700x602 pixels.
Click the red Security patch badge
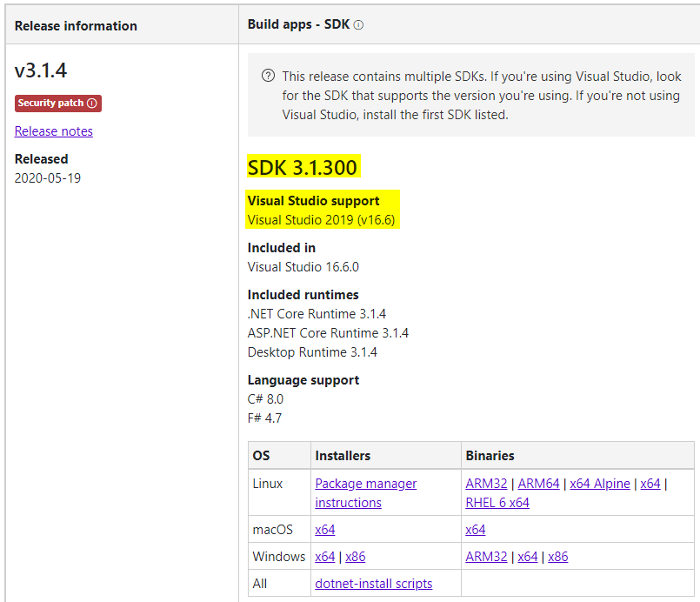(x=57, y=103)
